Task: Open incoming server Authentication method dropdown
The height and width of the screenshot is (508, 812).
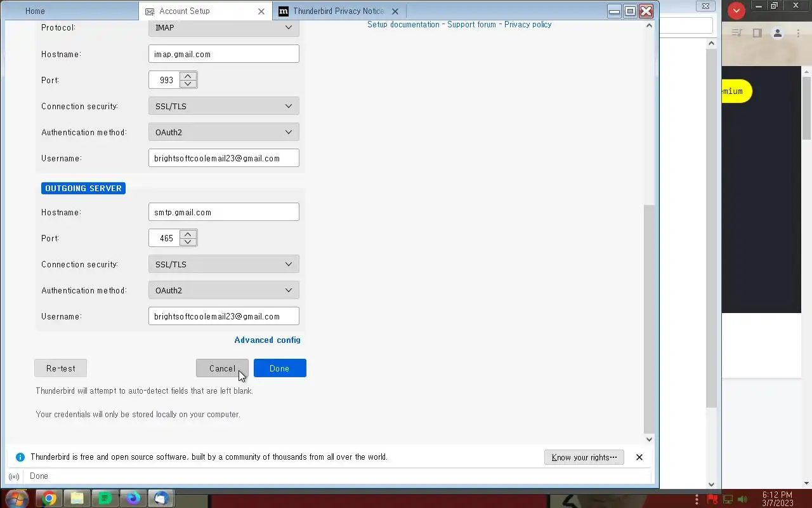Action: pyautogui.click(x=224, y=132)
